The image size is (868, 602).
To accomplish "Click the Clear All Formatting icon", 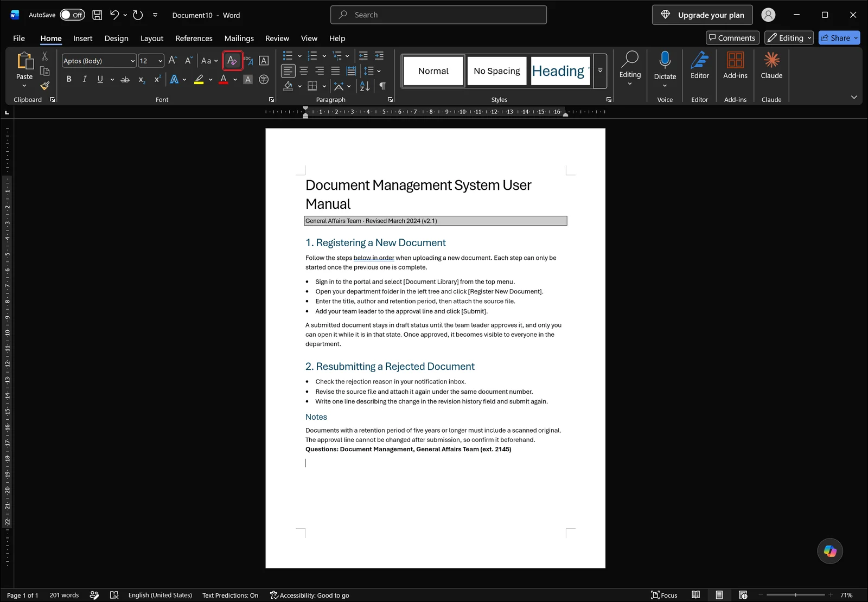I will tap(232, 61).
